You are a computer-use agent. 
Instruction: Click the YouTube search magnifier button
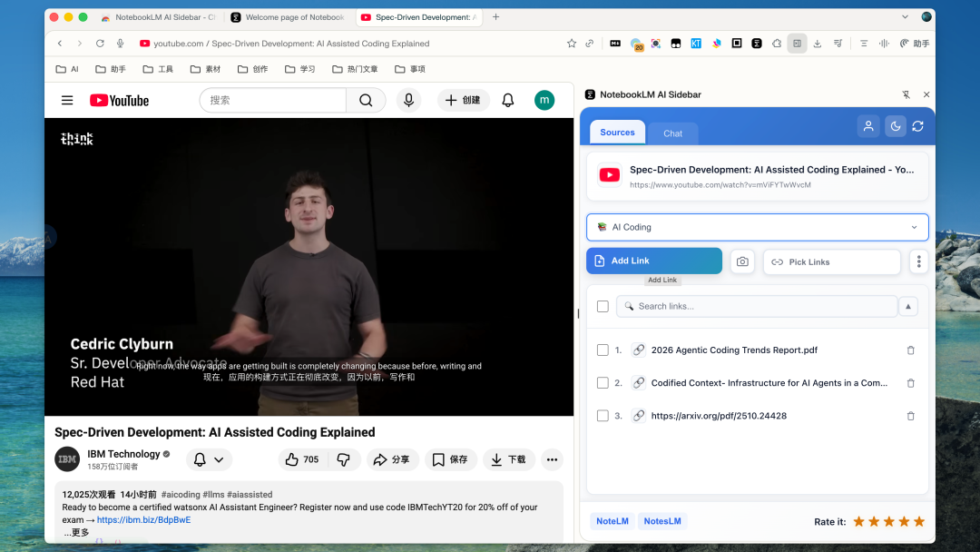[x=367, y=100]
